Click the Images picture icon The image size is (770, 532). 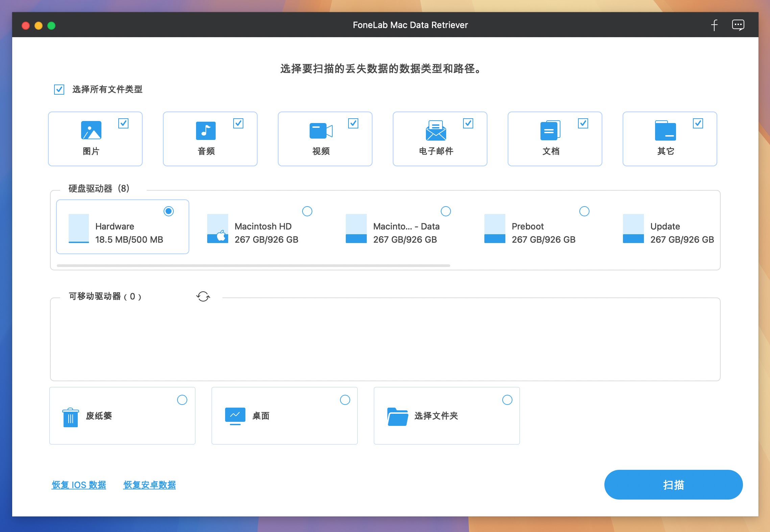coord(91,130)
